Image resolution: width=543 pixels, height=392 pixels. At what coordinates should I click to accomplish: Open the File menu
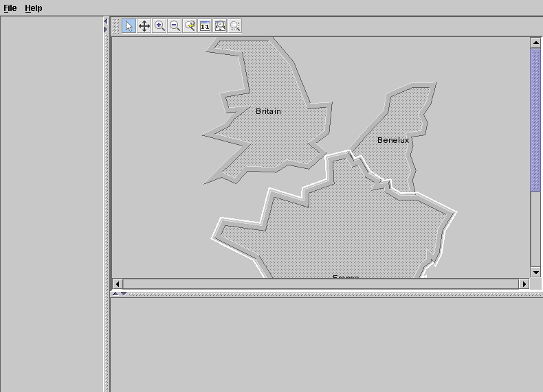[x=10, y=8]
